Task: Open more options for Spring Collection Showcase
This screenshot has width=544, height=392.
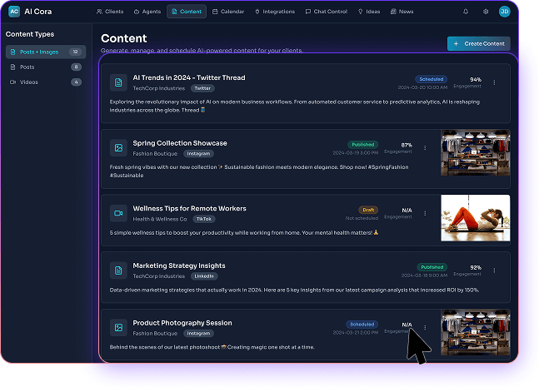Action: (425, 147)
